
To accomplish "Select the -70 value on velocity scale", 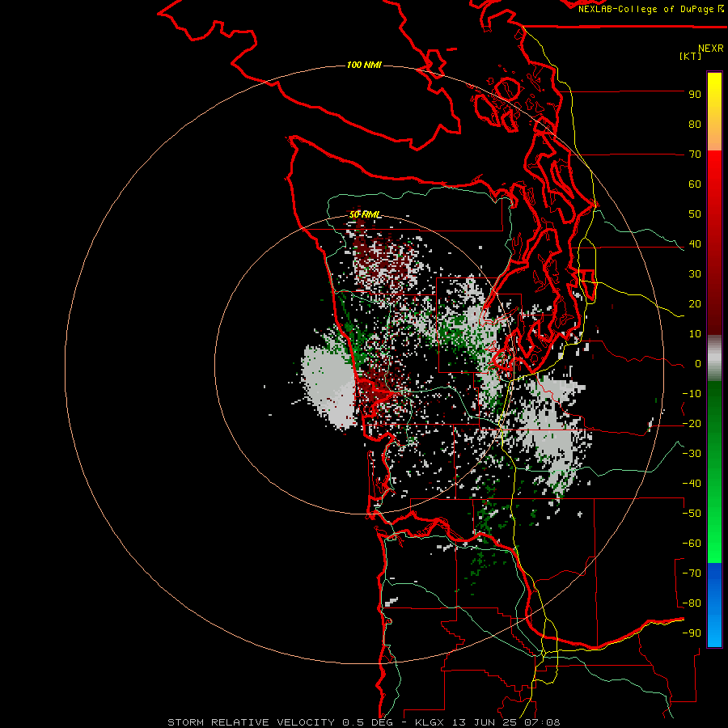I will tap(692, 574).
